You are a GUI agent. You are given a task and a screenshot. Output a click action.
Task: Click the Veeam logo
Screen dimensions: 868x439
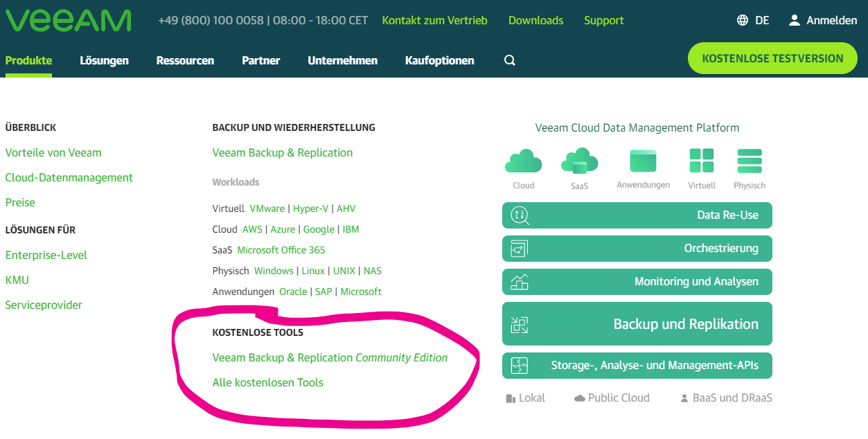(68, 20)
